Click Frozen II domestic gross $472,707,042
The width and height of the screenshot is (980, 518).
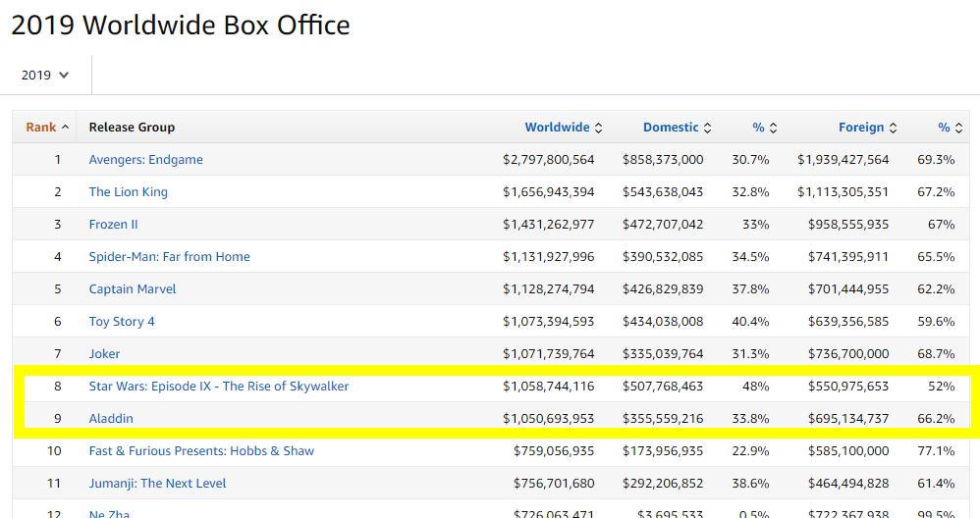pos(663,225)
